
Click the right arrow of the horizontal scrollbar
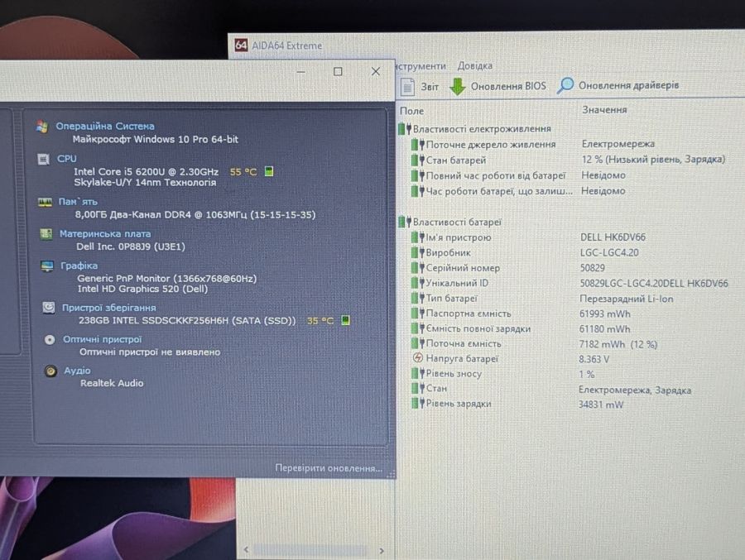(382, 551)
